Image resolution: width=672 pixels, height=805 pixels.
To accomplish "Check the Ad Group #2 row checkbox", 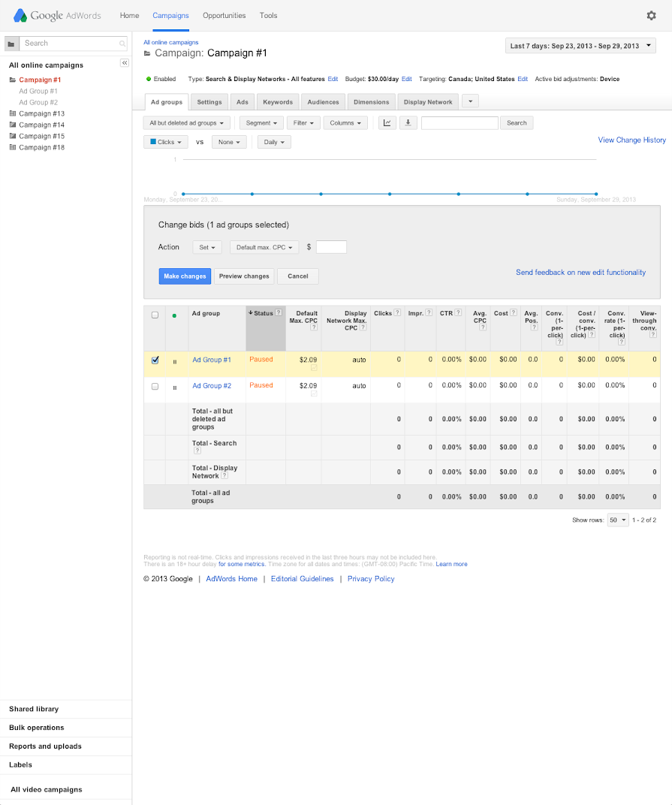I will (x=155, y=385).
